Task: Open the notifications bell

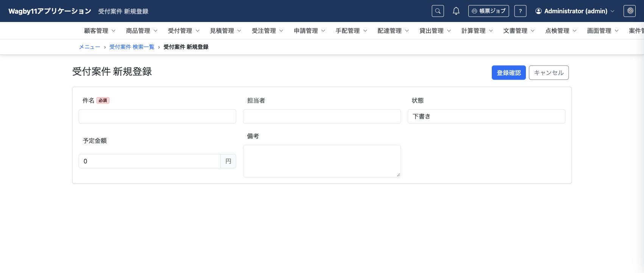Action: [x=456, y=11]
